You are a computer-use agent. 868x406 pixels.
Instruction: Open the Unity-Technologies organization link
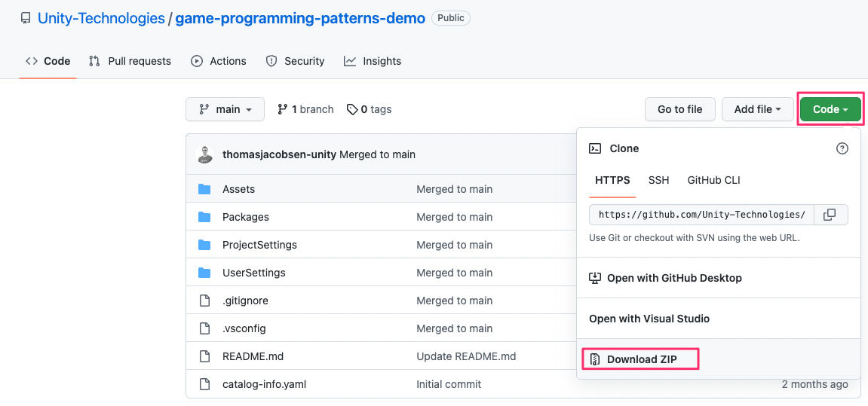(101, 18)
